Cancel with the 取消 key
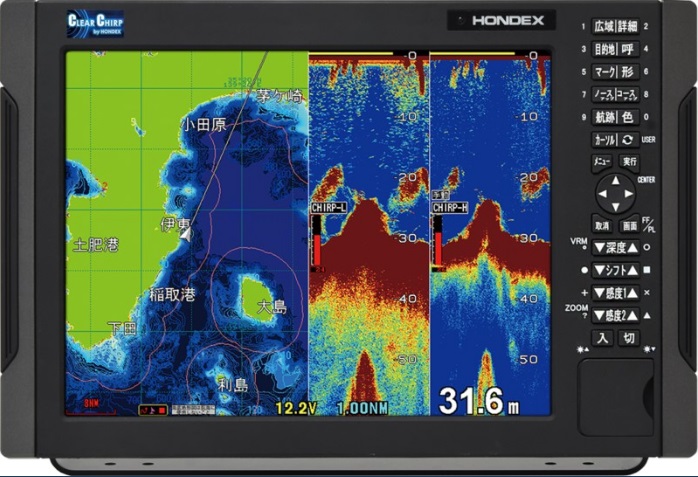 pos(602,226)
